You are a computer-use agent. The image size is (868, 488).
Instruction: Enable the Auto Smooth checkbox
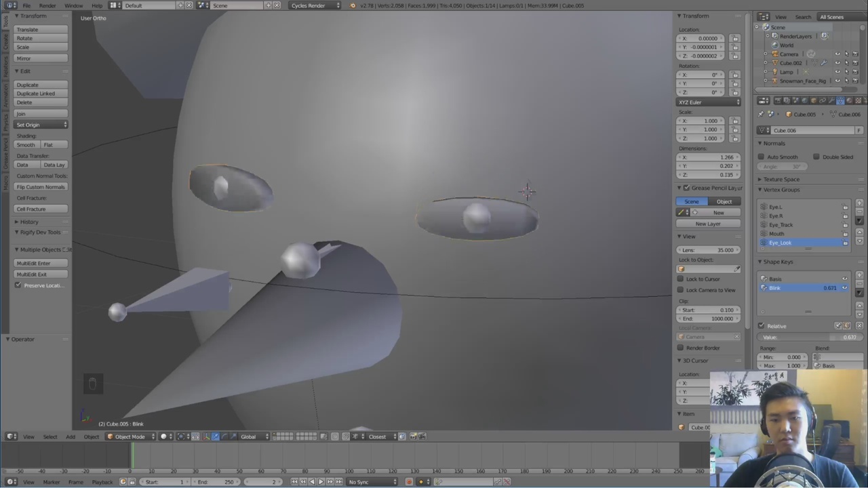pos(761,157)
